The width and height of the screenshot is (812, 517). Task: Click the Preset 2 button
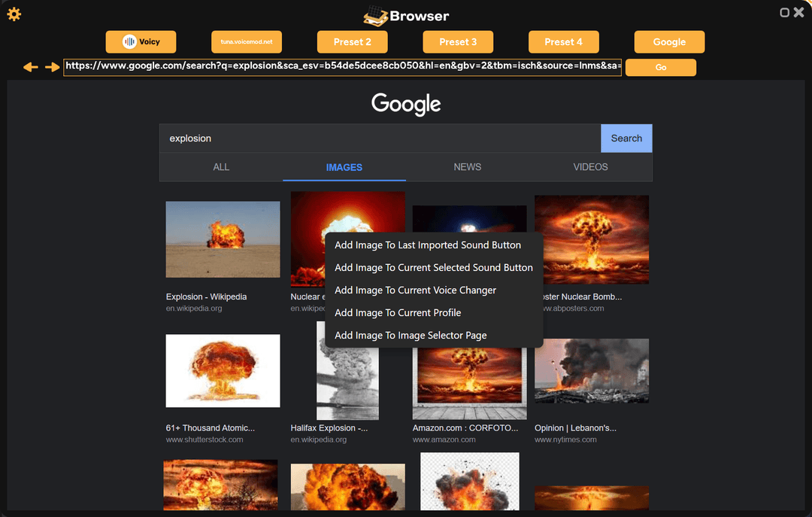tap(353, 42)
